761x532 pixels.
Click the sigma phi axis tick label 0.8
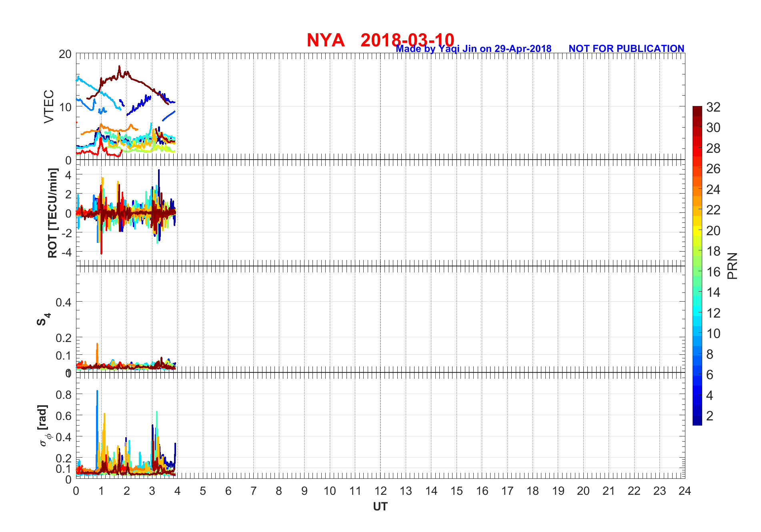coord(64,395)
